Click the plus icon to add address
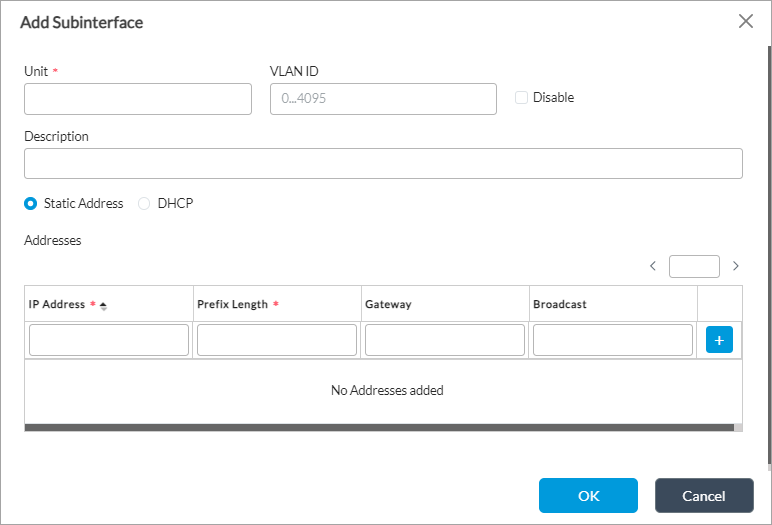The image size is (772, 525). (719, 339)
